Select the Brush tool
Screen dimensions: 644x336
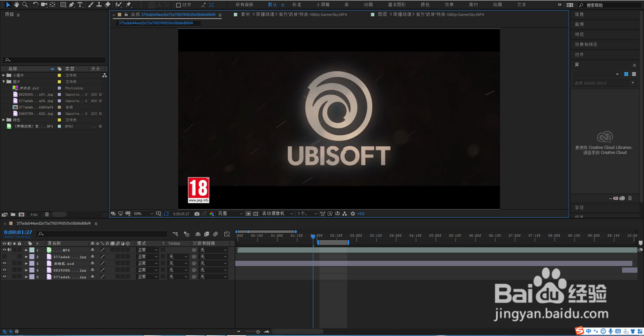click(x=91, y=5)
